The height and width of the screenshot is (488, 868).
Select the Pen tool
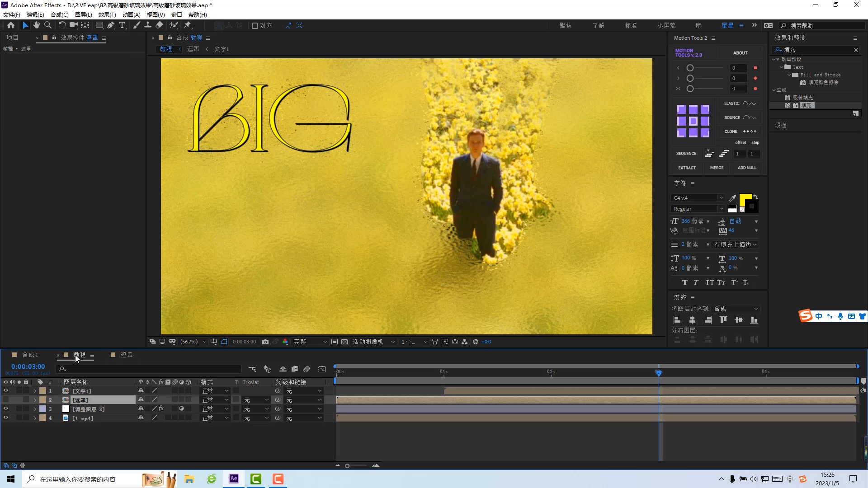[x=111, y=25]
